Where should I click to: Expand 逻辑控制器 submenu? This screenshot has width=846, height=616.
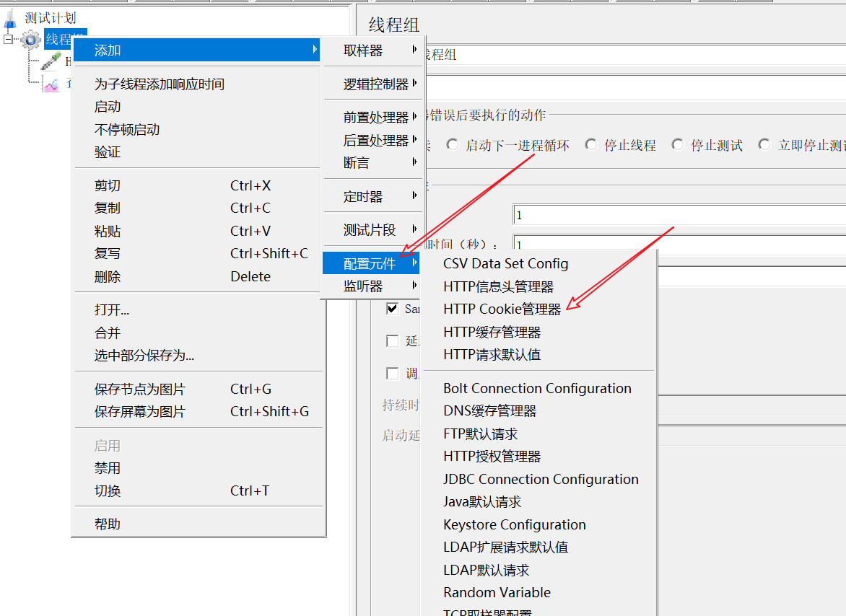click(372, 84)
